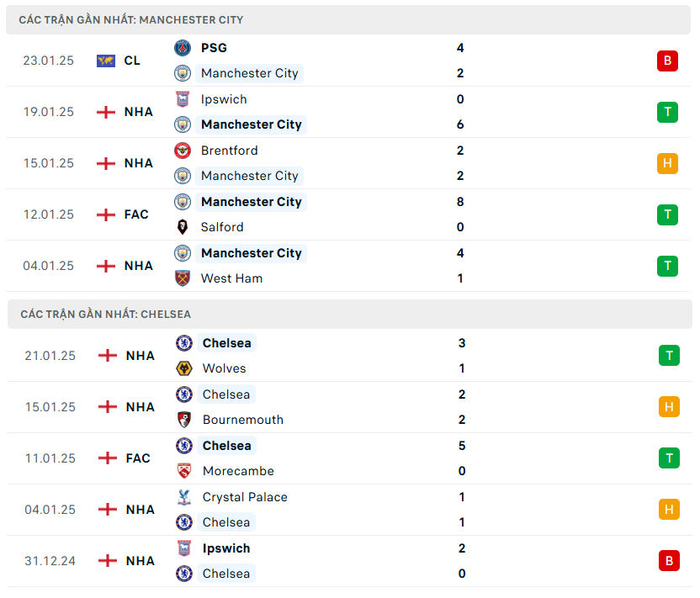700x598 pixels.
Task: Select the Manchester City recent matches header
Action: coord(131,19)
